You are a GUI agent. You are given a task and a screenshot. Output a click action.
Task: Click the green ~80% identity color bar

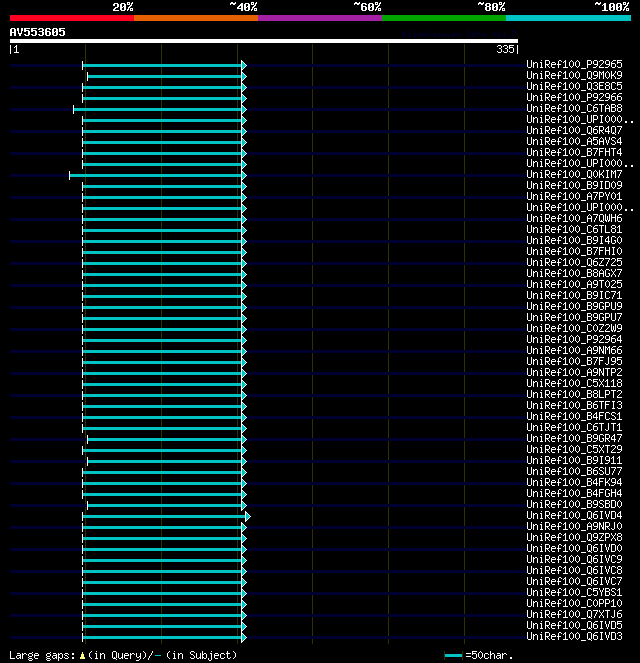444,18
